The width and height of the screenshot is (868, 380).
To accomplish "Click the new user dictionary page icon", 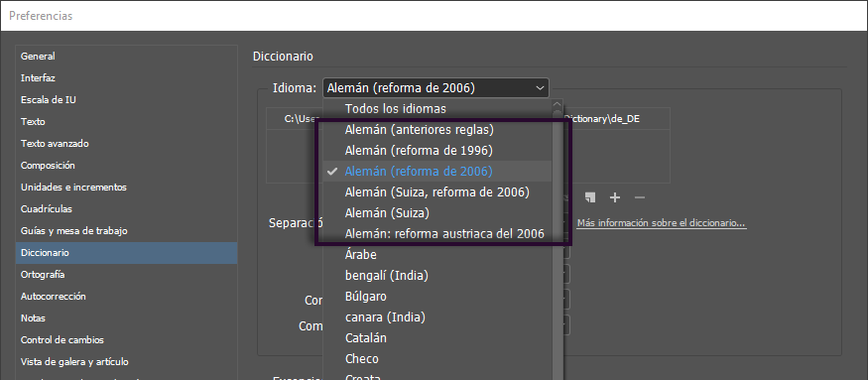I will tap(590, 197).
